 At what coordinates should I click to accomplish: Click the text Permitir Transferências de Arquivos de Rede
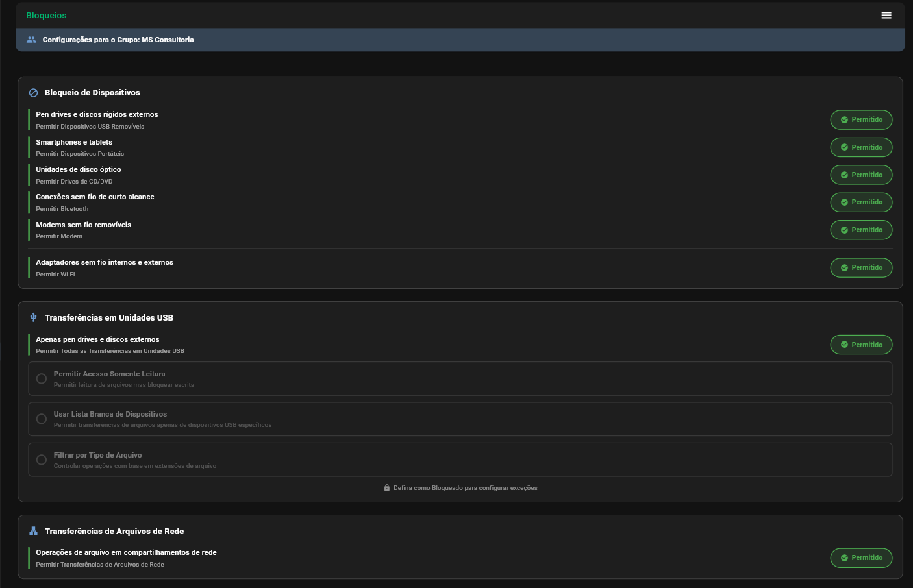[100, 565]
